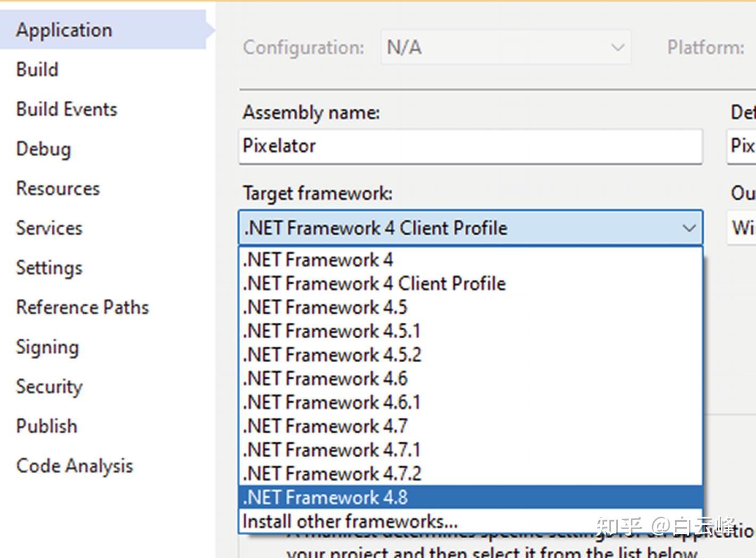756x558 pixels.
Task: Select the Resources tab
Action: (58, 188)
